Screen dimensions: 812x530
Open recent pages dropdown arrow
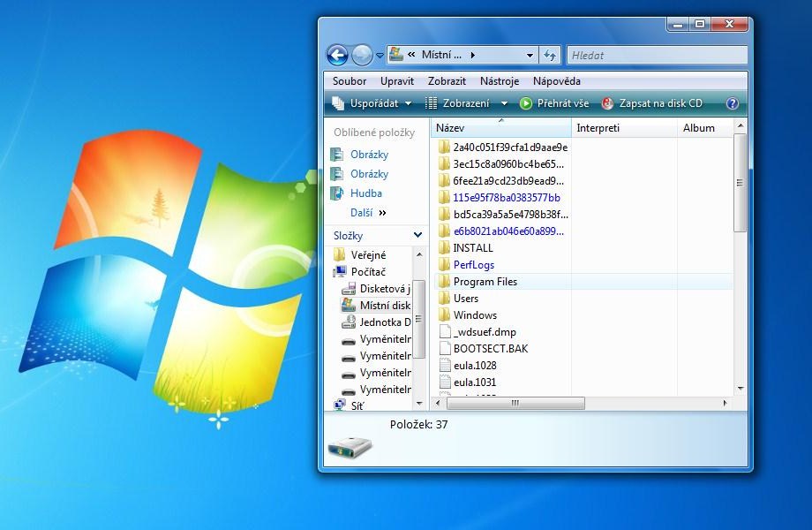point(380,56)
